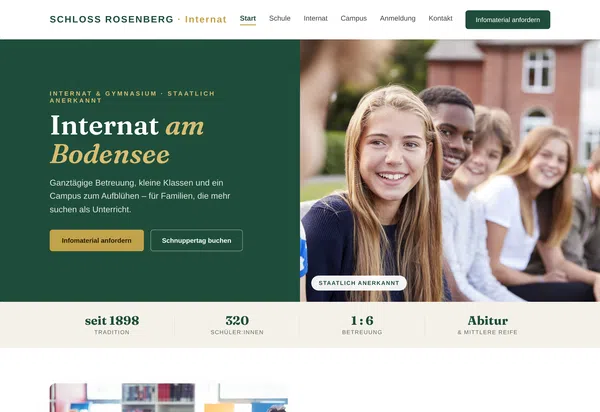Click the 'Internat am Bodensee' headline

point(127,140)
